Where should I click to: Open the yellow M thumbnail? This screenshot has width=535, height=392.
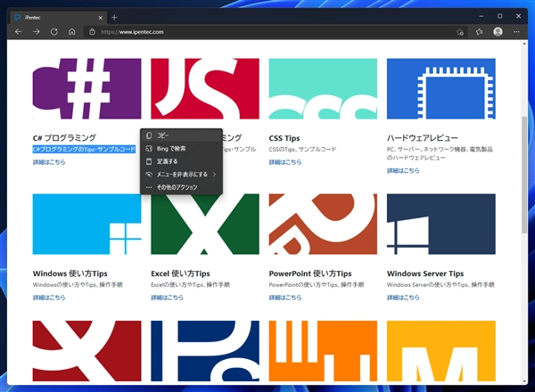tap(441, 351)
